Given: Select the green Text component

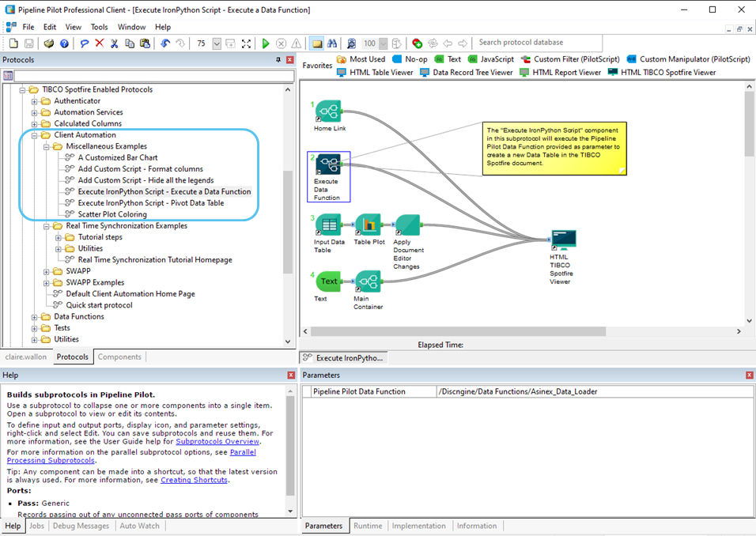Looking at the screenshot, I should point(328,281).
